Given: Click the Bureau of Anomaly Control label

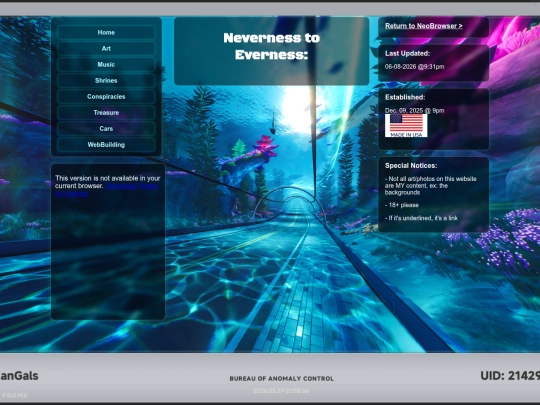Looking at the screenshot, I should 282,378.
